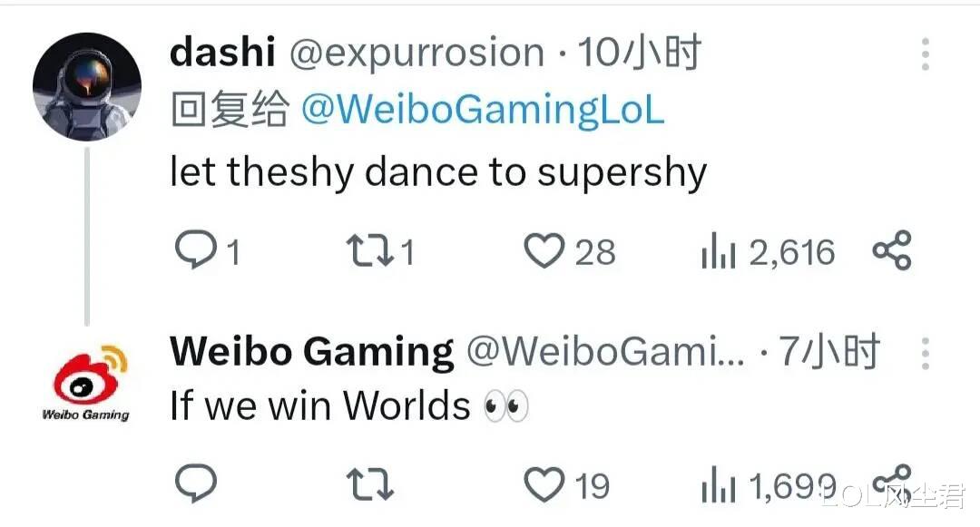Like dashi's tweet with heart icon

544,250
